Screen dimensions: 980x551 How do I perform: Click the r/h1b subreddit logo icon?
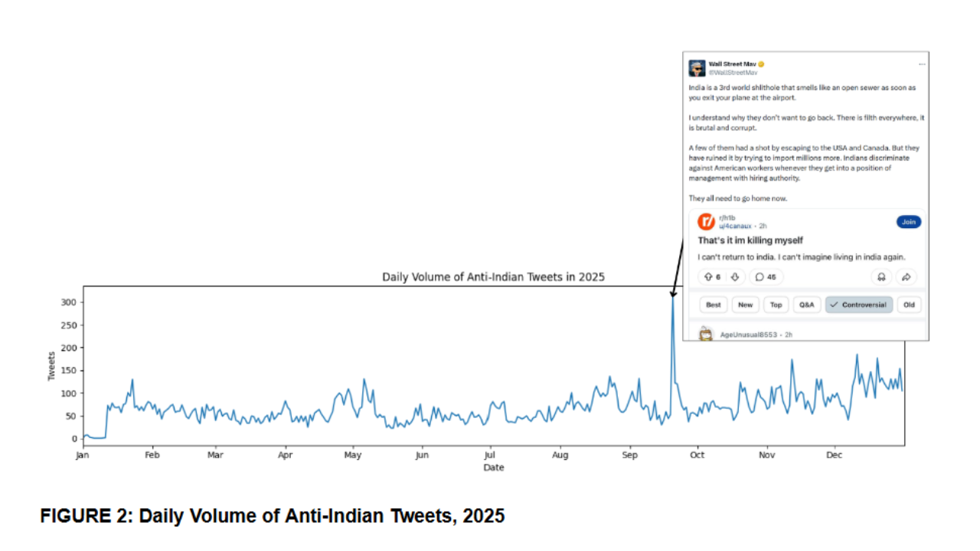tap(706, 222)
